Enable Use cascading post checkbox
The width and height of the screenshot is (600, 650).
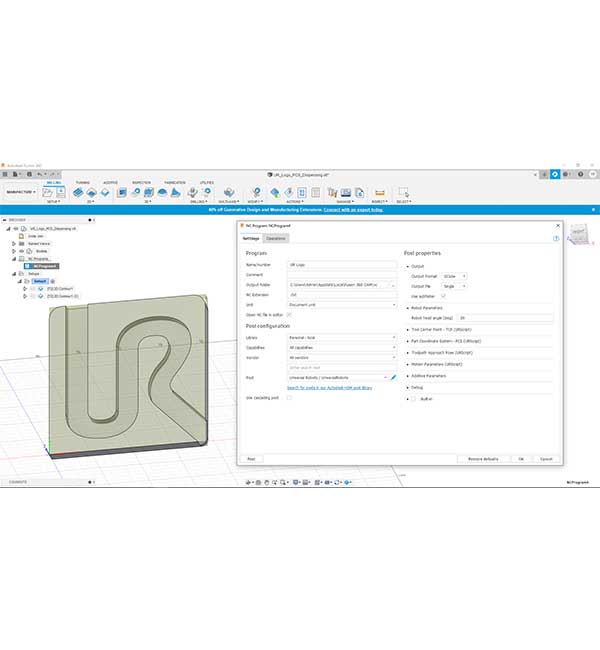coord(289,398)
